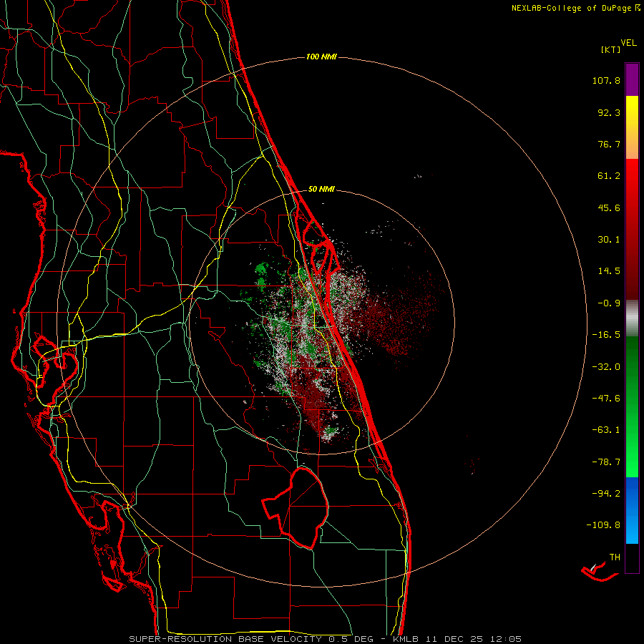Screen dimensions: 644x644
Task: Click the TH legend label
Action: point(615,557)
